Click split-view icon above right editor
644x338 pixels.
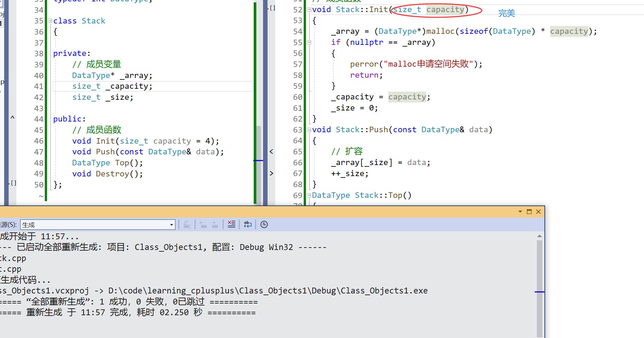pyautogui.click(x=272, y=8)
